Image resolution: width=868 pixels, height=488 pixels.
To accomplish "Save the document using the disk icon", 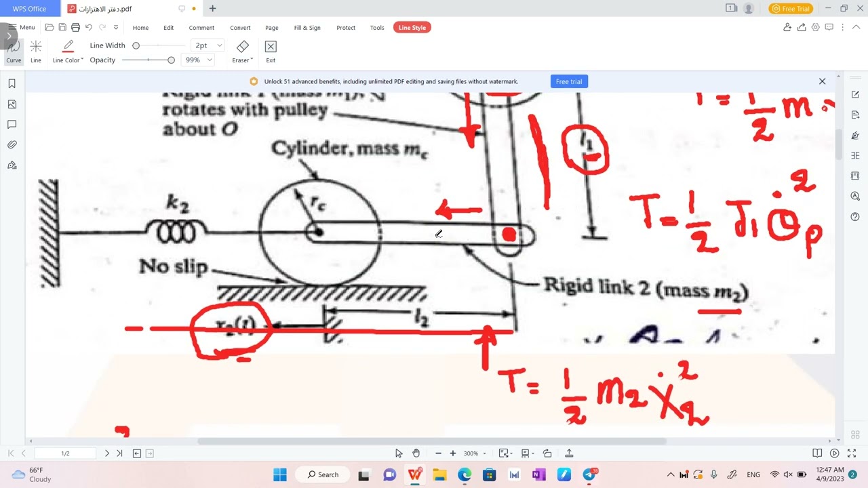I will (62, 27).
